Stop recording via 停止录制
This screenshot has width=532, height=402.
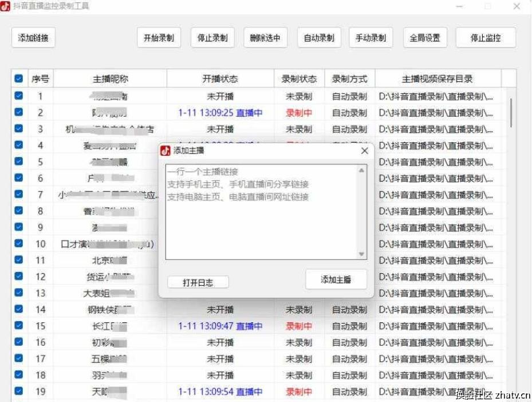pos(212,38)
